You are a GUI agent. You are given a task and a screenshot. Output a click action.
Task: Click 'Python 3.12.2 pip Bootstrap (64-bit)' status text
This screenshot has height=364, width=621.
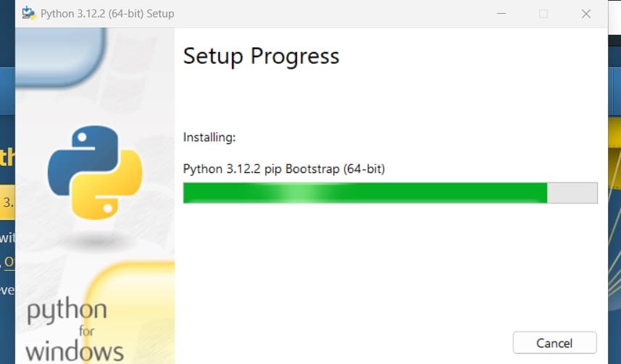(x=284, y=169)
